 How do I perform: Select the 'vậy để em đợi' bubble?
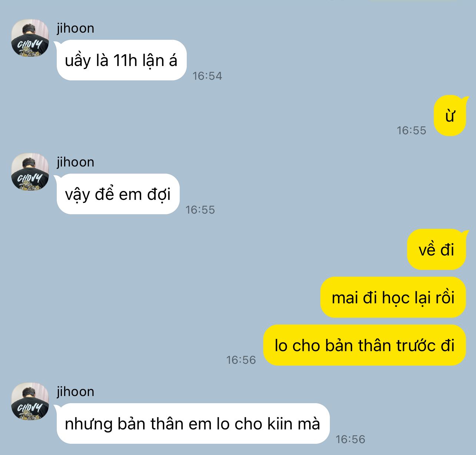(x=118, y=194)
